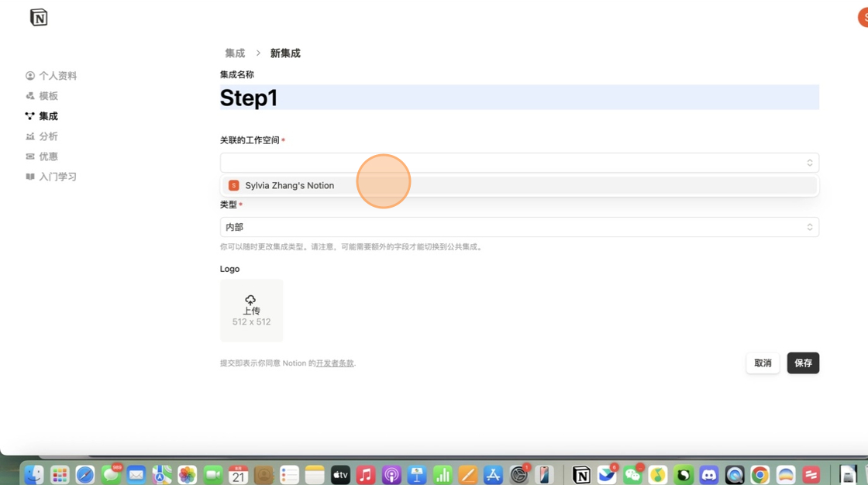Open App Store from the Dock
Viewport: 868px width, 485px height.
493,474
